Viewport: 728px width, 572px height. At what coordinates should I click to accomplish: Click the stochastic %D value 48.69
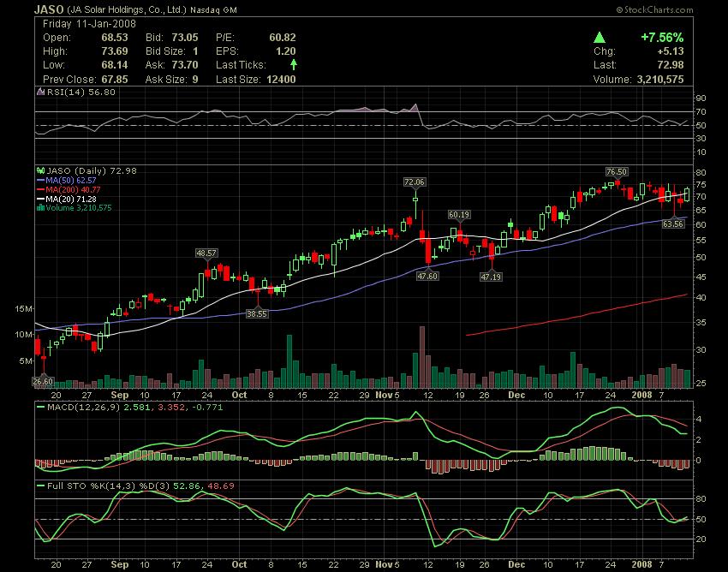(x=221, y=486)
